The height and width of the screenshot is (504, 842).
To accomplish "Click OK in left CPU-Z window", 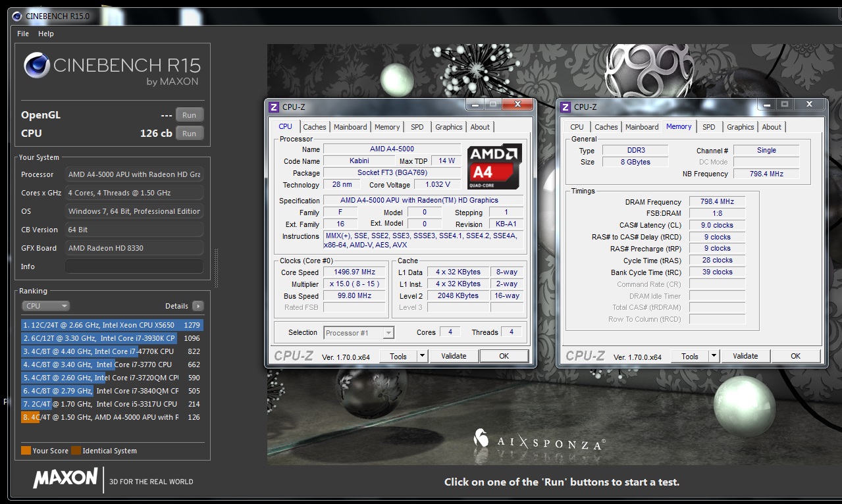I will (504, 356).
